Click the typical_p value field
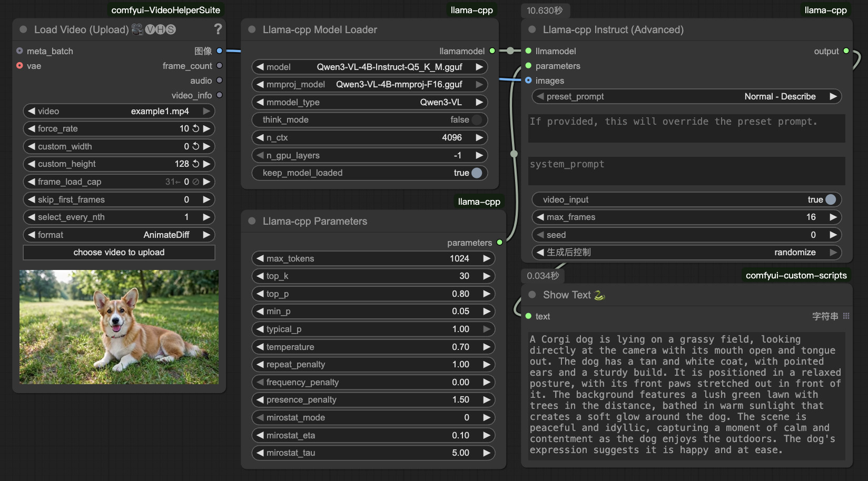This screenshot has height=481, width=868. 373,329
